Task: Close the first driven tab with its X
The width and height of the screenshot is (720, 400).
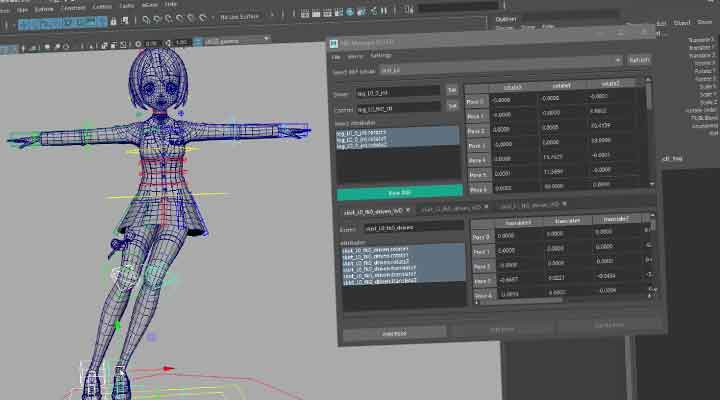Action: [x=408, y=211]
